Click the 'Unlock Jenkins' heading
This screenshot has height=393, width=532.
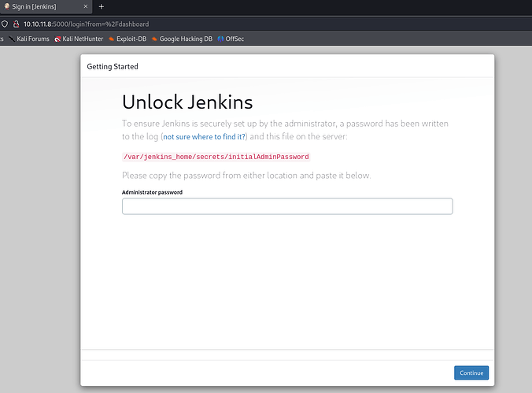[187, 102]
